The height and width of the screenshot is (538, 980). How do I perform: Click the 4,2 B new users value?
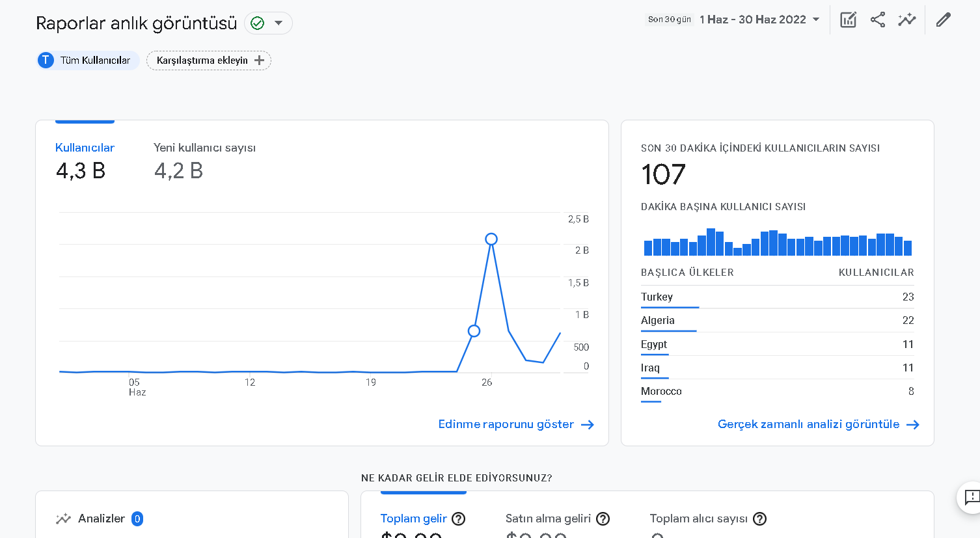click(179, 170)
